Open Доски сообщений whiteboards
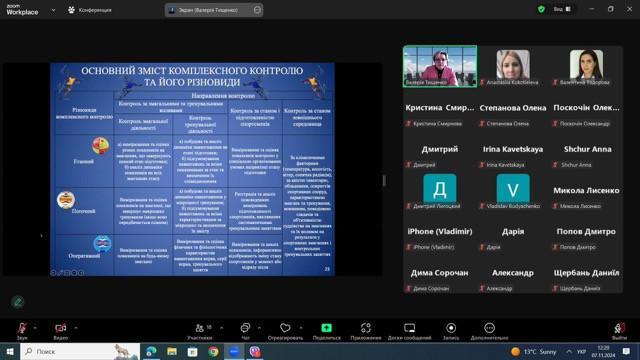The height and width of the screenshot is (360, 640). click(x=409, y=331)
